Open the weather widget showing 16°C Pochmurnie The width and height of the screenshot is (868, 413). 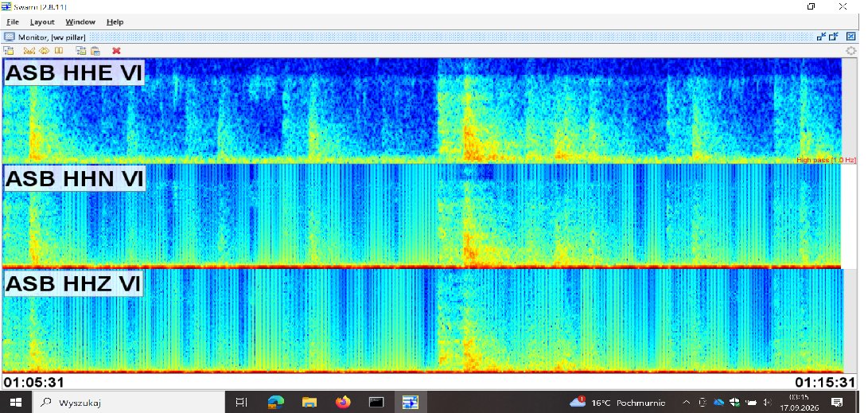tap(617, 403)
